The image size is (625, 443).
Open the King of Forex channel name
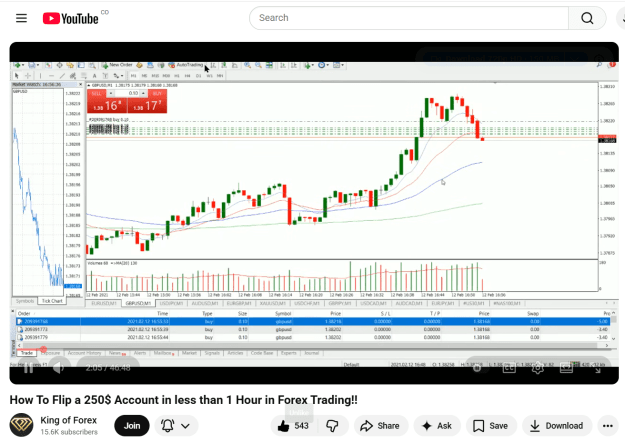coord(69,420)
